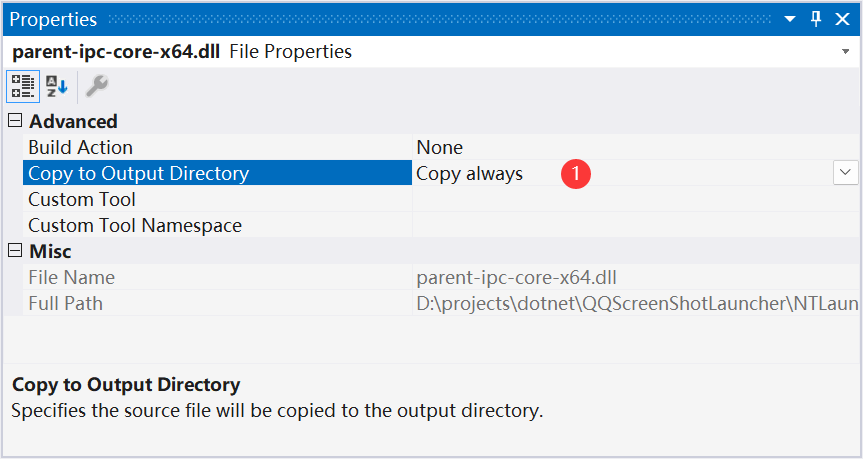Select the Custom Tool property row
The width and height of the screenshot is (863, 459).
440,199
